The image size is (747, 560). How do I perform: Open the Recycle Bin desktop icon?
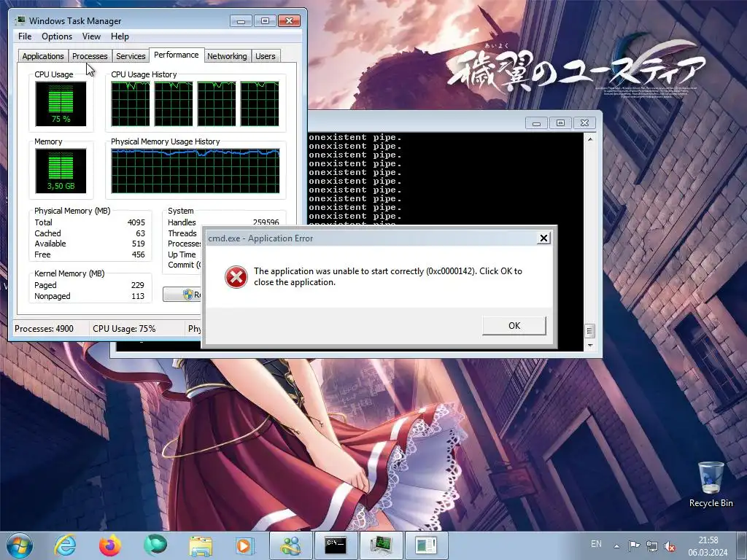coord(711,484)
